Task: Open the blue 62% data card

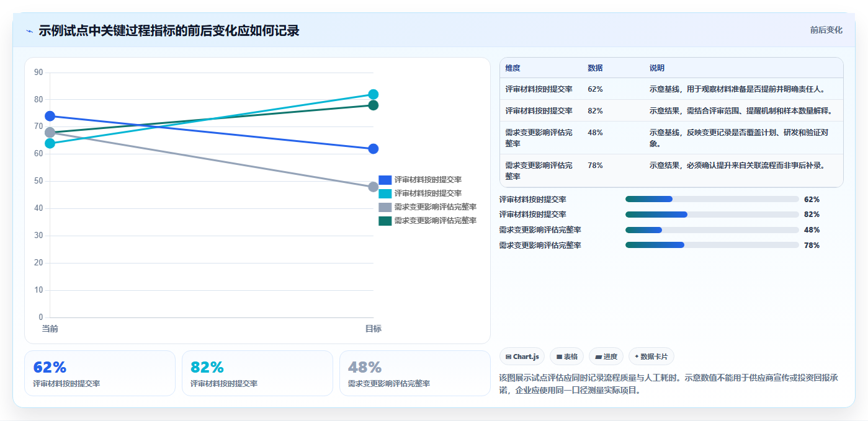Action: (x=100, y=373)
